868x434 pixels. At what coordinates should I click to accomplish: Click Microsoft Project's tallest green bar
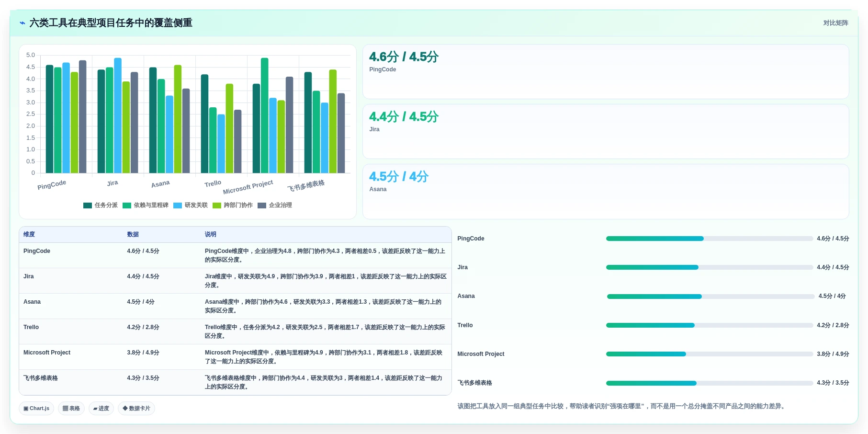265,115
